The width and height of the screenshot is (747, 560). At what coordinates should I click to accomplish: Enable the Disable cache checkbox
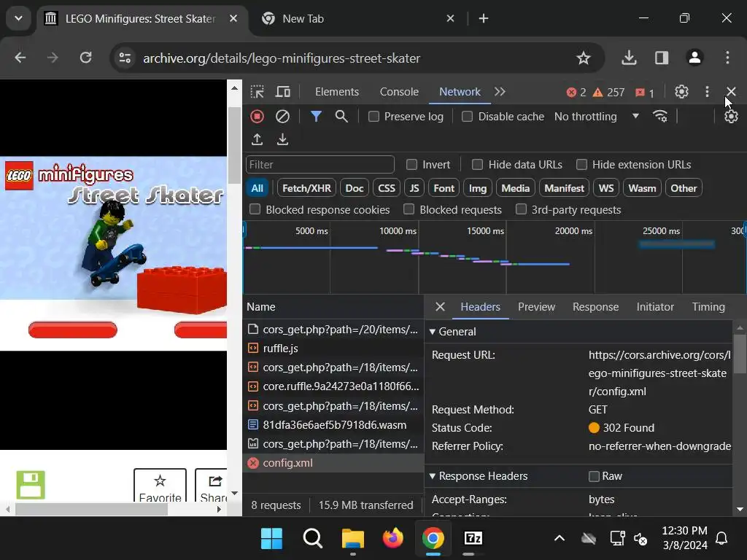point(468,117)
